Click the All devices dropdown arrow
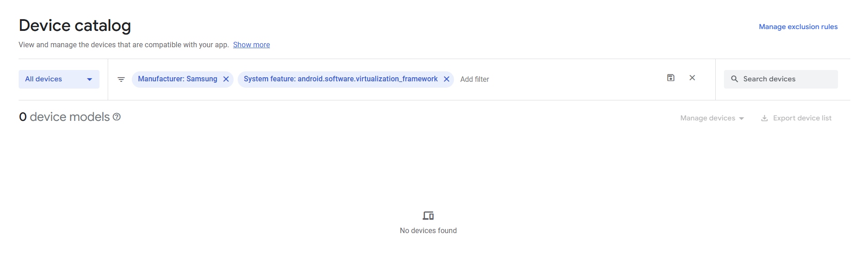868x259 pixels. coord(90,80)
